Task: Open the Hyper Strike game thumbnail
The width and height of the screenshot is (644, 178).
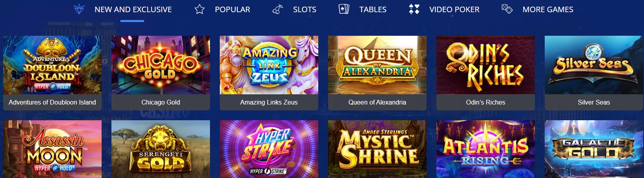Action: click(269, 149)
